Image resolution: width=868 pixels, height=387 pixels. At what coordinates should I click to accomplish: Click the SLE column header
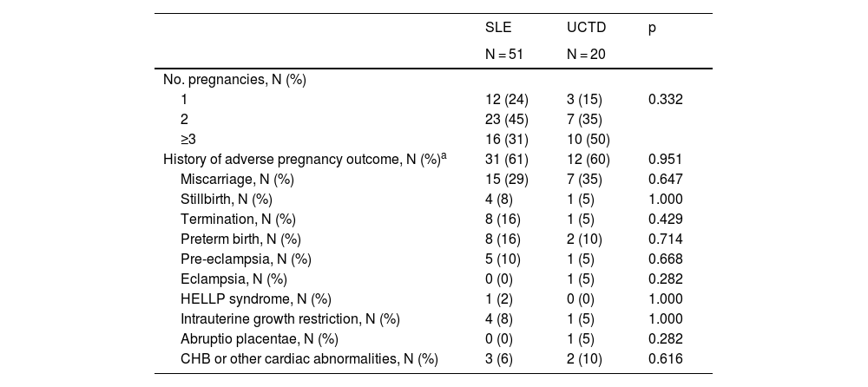tap(496, 29)
